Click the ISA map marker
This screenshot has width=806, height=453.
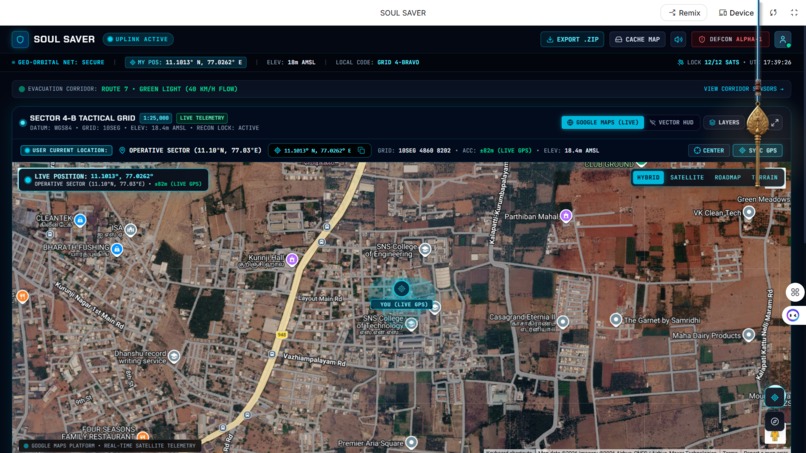click(131, 229)
